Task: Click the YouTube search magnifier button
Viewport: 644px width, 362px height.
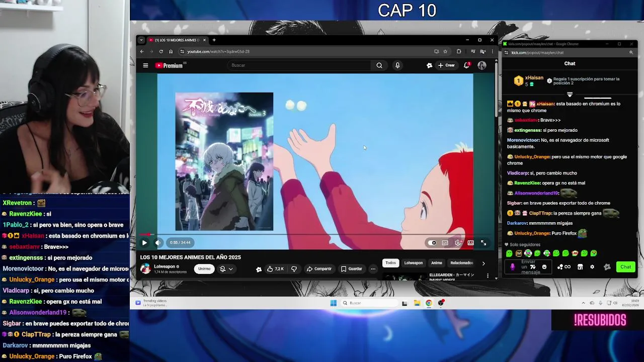Action: click(379, 65)
